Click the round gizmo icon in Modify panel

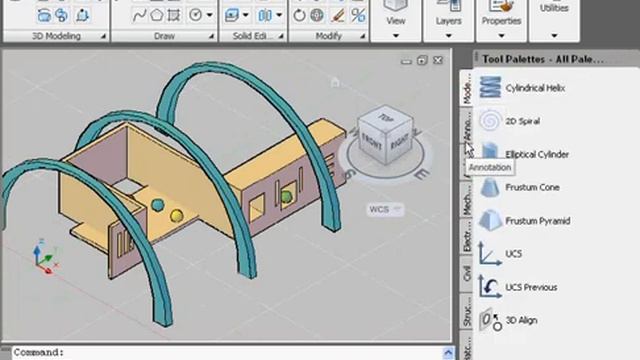click(317, 16)
